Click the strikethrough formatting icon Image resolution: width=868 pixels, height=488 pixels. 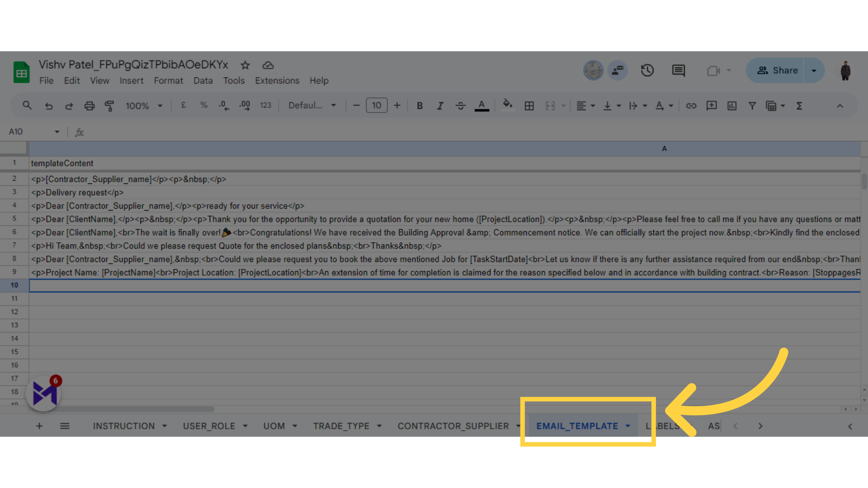[x=460, y=105]
